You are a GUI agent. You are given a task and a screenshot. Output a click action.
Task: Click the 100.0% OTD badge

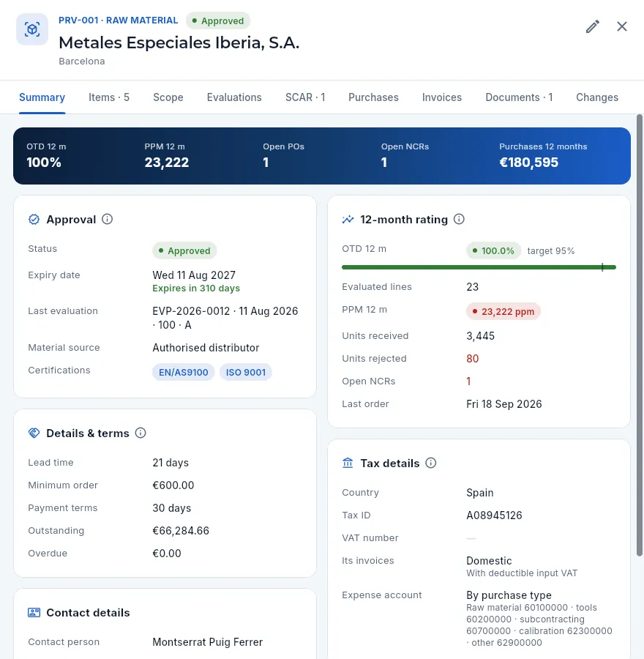(x=493, y=251)
